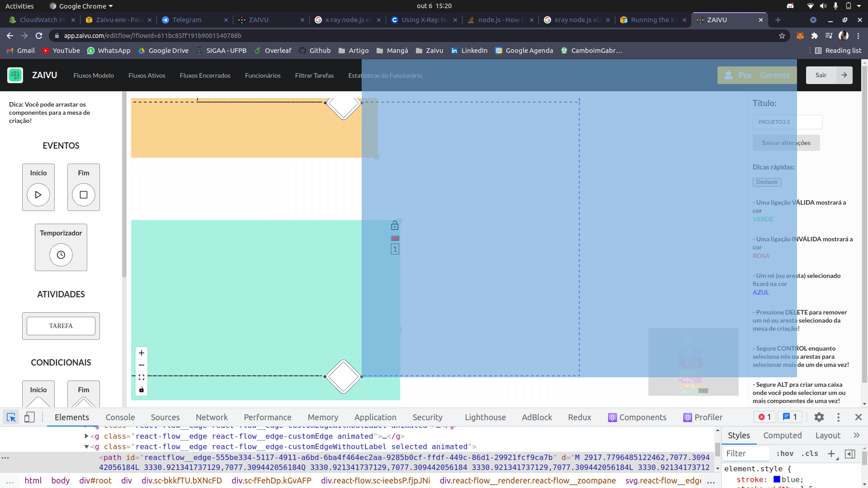Zoom in on the flow canvas

point(141,353)
